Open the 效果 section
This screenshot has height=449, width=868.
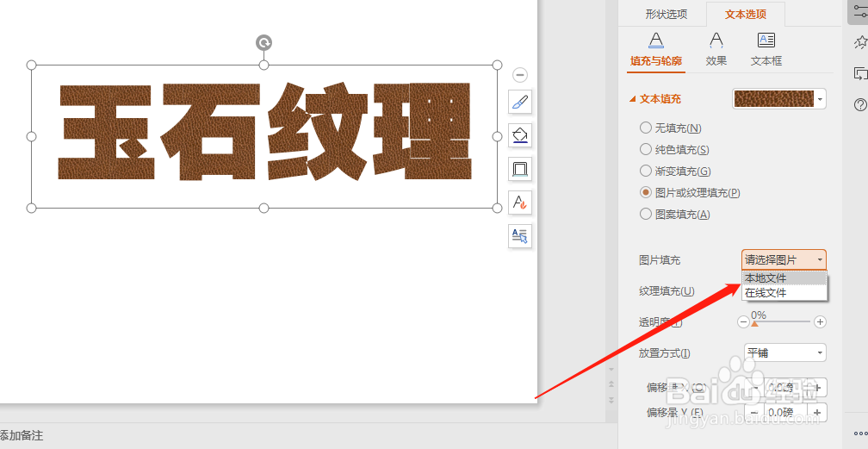click(x=716, y=50)
